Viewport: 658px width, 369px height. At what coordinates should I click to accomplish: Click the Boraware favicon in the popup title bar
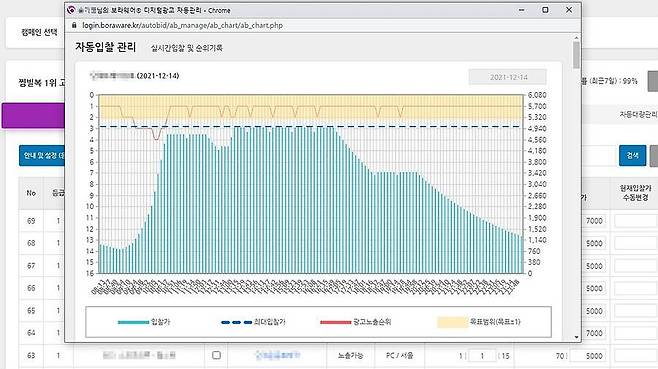coord(71,10)
